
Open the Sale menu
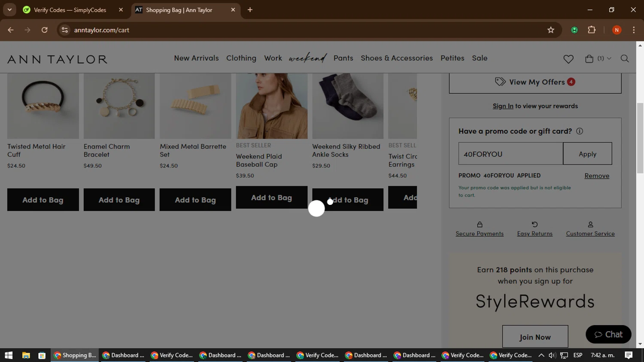[480, 58]
